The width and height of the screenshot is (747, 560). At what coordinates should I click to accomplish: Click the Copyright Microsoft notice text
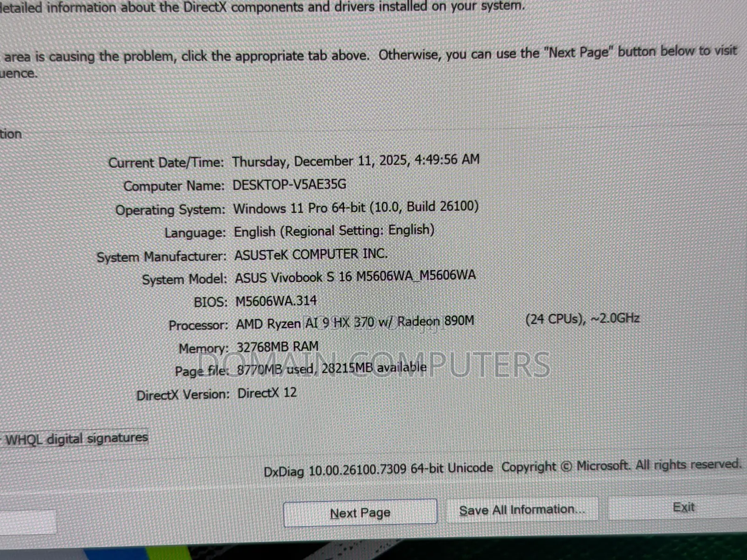point(621,466)
